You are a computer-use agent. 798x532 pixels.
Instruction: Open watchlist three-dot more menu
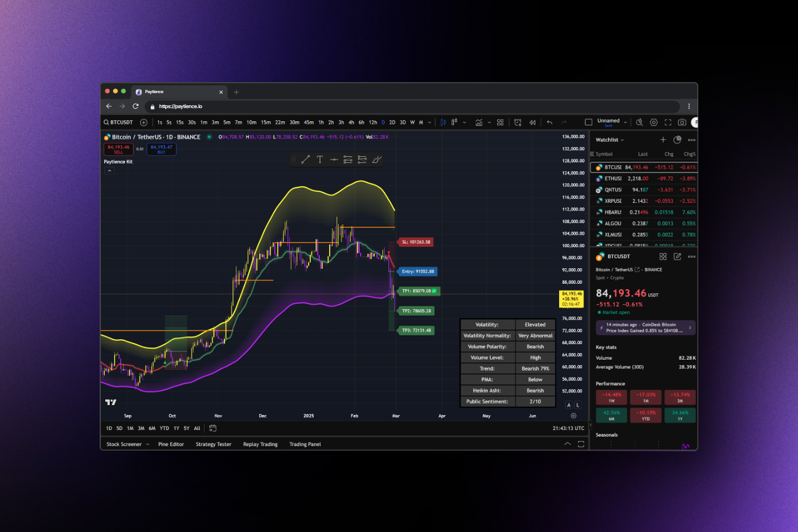[x=692, y=140]
